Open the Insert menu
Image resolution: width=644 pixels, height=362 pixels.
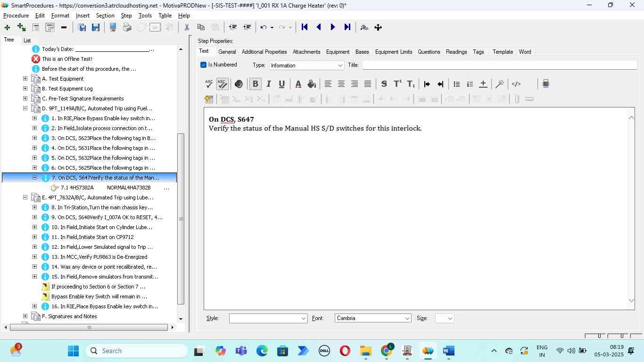pos(83,16)
